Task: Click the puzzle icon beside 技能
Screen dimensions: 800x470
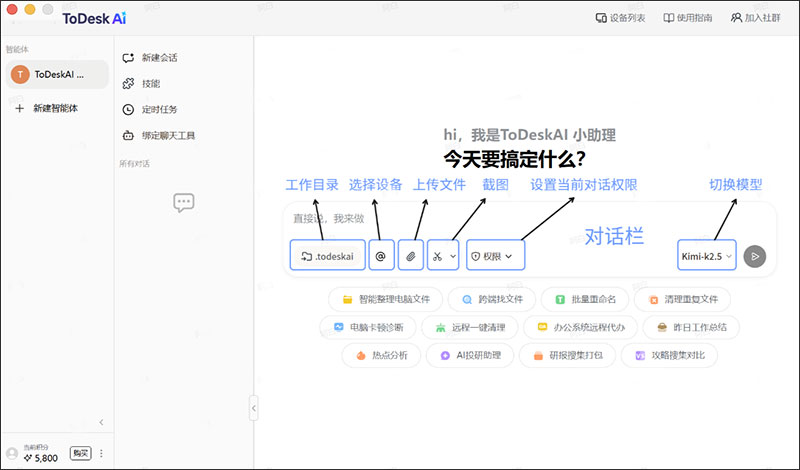Action: click(x=128, y=84)
